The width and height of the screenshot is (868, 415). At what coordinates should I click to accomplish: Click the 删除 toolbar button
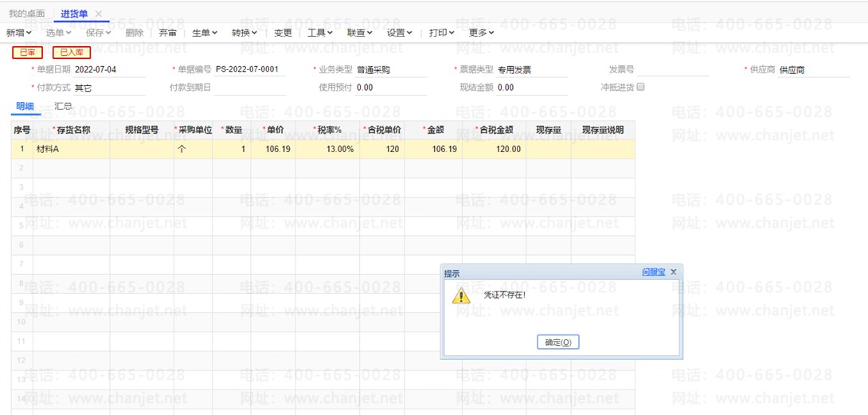coord(135,33)
